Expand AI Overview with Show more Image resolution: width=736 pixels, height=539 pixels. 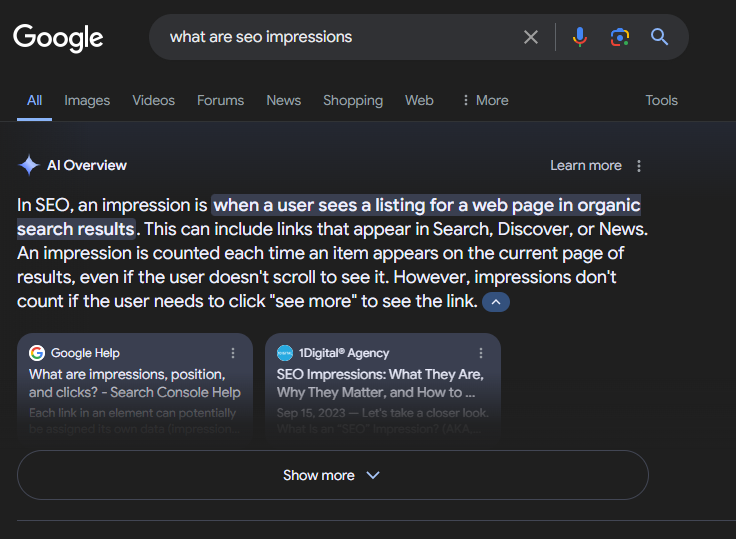click(x=332, y=475)
